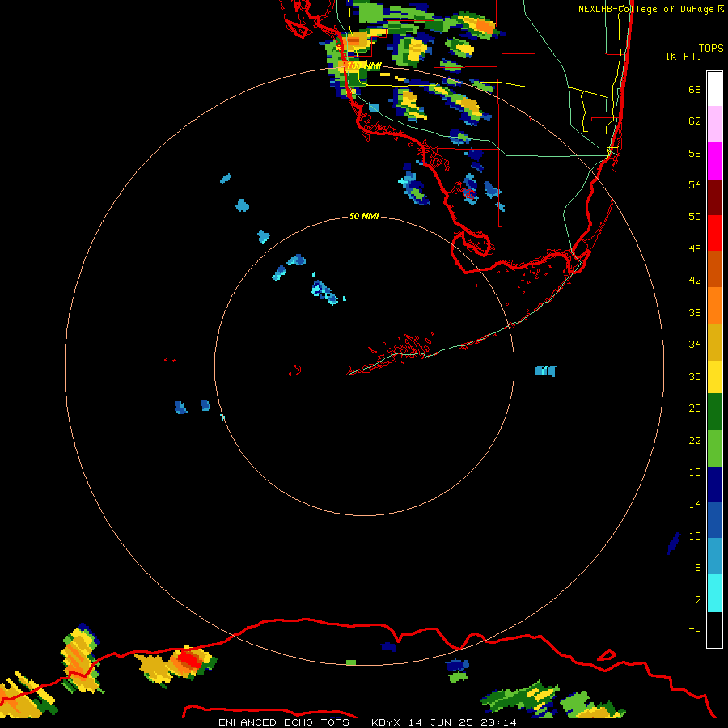728x728 pixels.
Task: Click the "18" legend value
Action: (695, 472)
